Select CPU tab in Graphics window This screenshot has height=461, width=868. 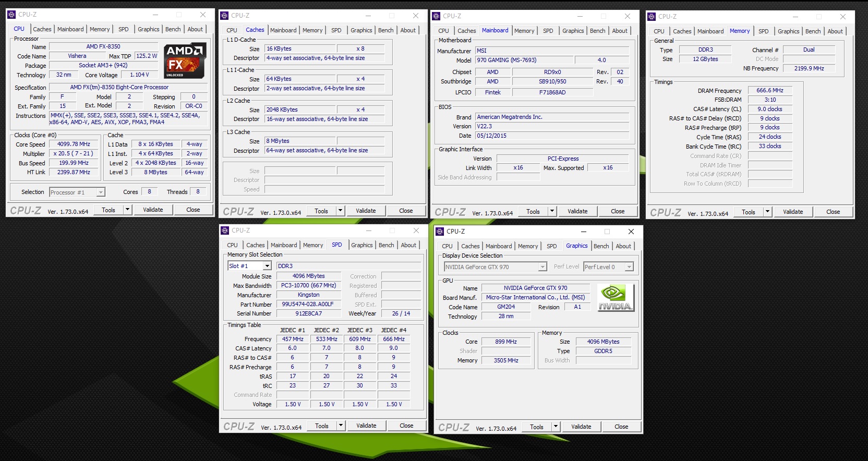(447, 246)
